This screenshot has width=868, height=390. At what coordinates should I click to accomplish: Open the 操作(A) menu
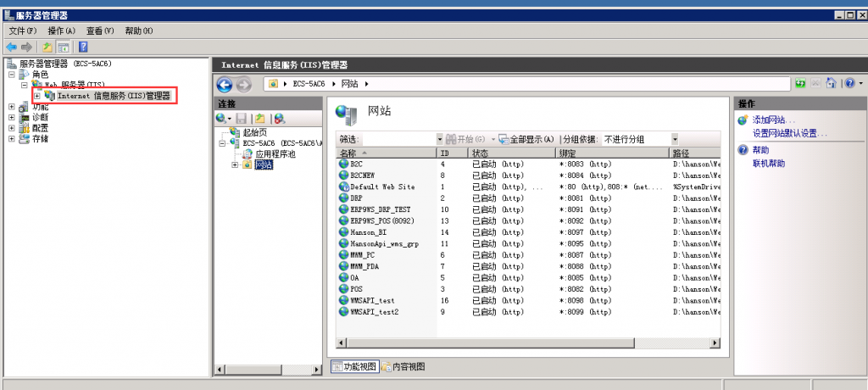coord(61,31)
